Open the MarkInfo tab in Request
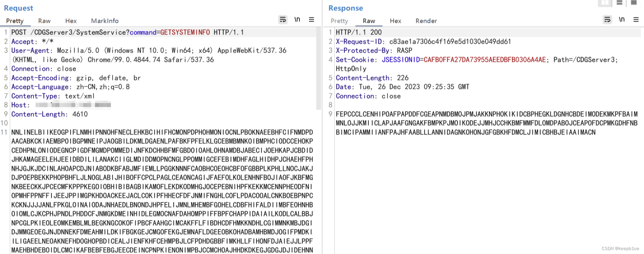 [x=105, y=21]
